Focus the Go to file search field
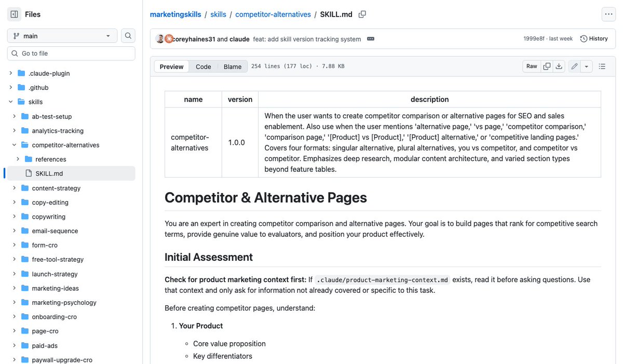The image size is (623, 364). 71,53
